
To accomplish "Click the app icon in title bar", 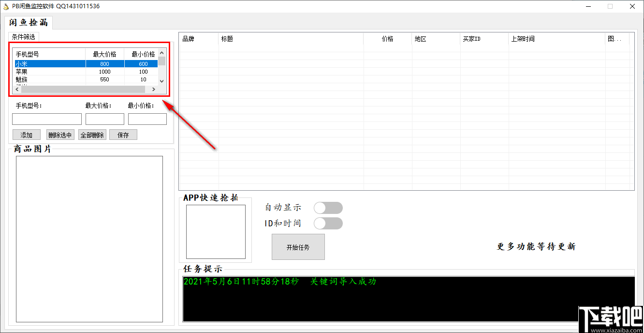I will (x=6, y=6).
